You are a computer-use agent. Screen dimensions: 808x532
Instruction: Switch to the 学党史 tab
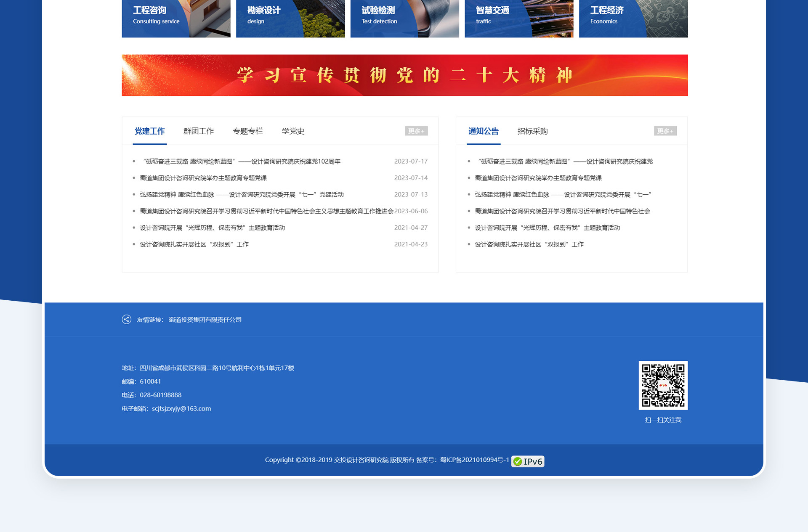click(293, 131)
